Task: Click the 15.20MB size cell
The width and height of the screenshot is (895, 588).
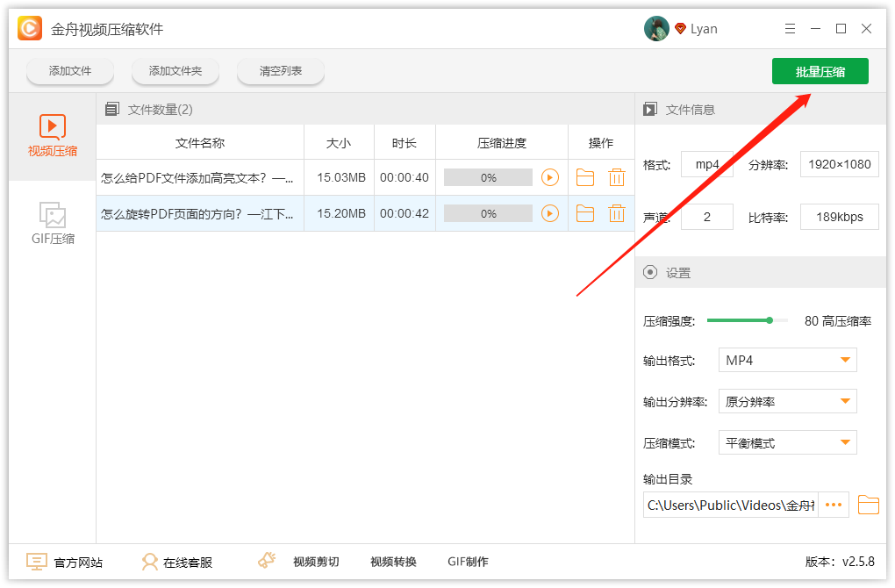Action: 341,213
